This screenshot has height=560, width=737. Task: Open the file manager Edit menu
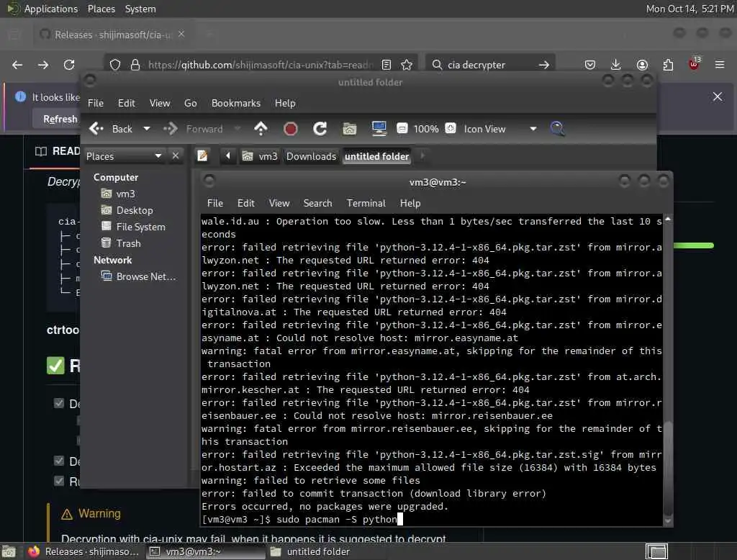coord(126,103)
